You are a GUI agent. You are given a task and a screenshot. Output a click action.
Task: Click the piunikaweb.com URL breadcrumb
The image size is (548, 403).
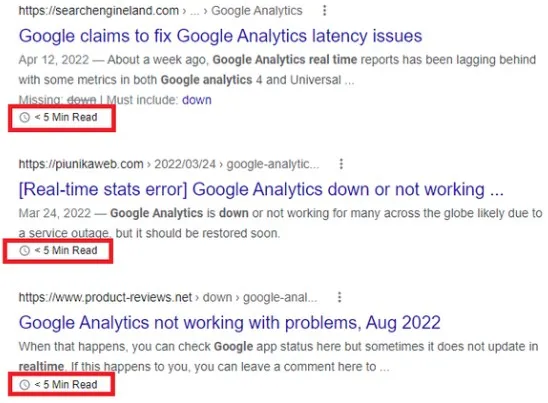point(81,164)
